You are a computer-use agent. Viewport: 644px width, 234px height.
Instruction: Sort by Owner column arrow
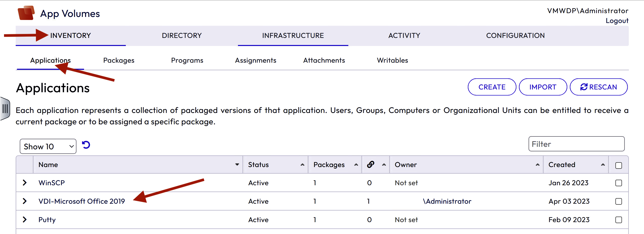click(537, 165)
